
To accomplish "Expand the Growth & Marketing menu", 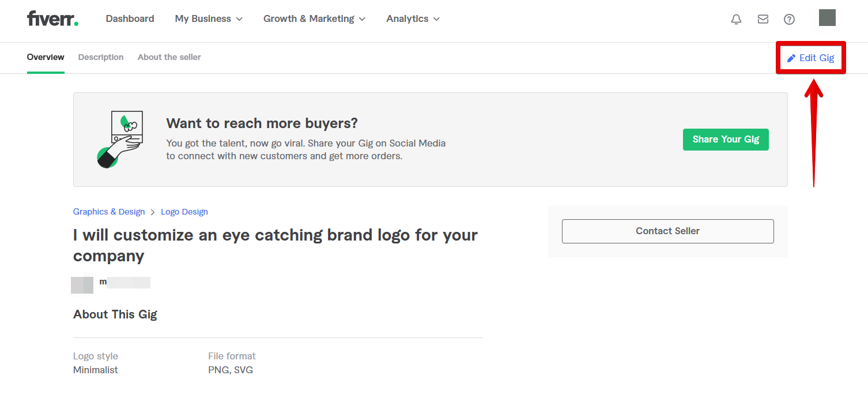I will (x=314, y=19).
